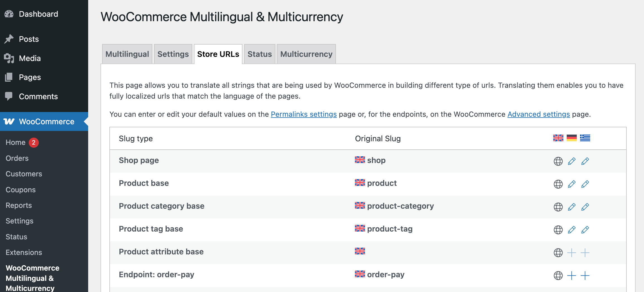Click the Posts pin icon in sidebar
This screenshot has width=644, height=292.
(9, 39)
